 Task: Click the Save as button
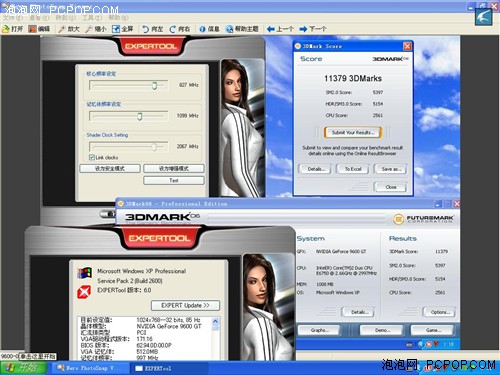click(x=390, y=169)
